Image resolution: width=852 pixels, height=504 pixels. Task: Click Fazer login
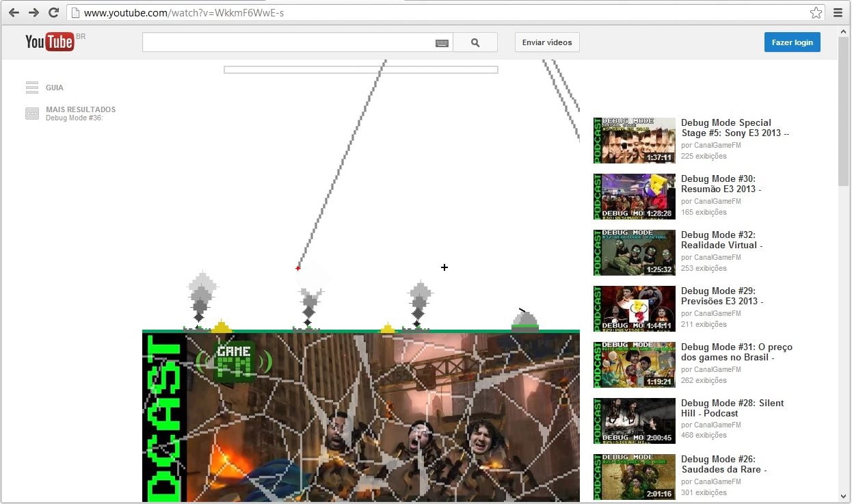(x=792, y=42)
